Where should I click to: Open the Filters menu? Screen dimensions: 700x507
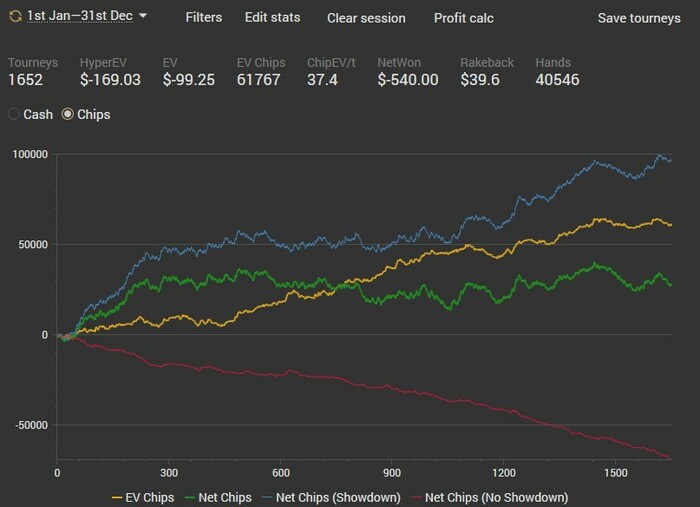pos(204,17)
